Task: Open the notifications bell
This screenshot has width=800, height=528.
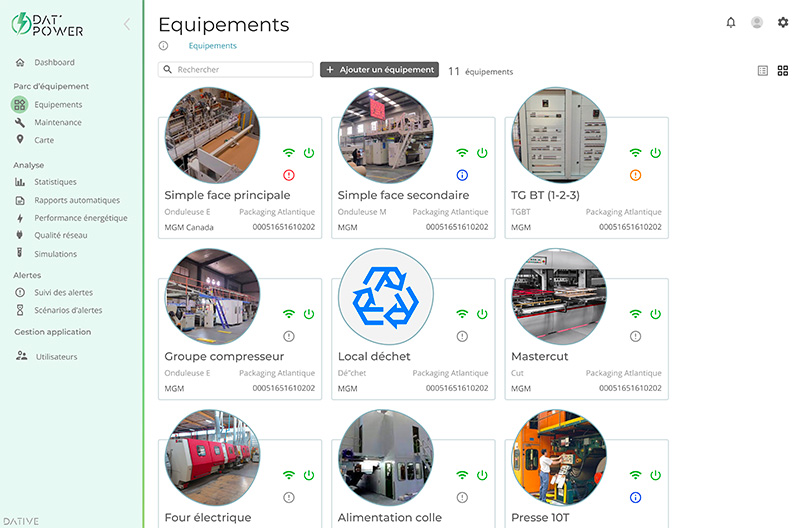Action: (731, 22)
